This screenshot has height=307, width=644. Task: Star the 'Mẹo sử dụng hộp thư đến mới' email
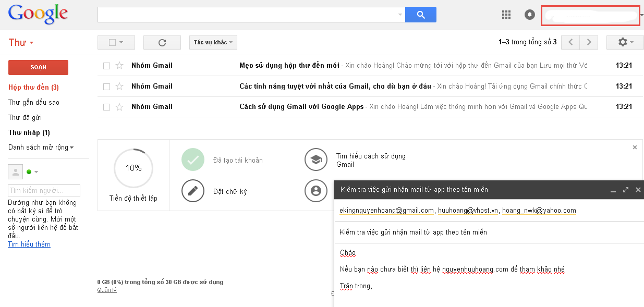pyautogui.click(x=119, y=66)
